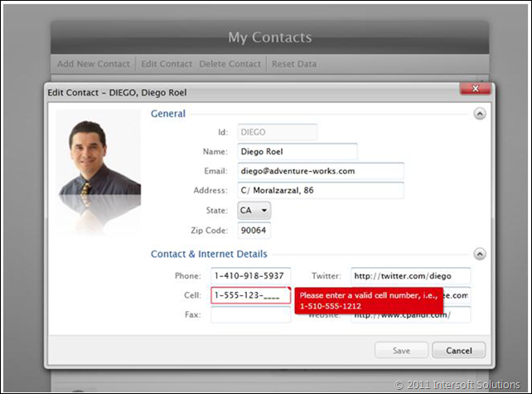This screenshot has height=394, width=532.
Task: Collapse the General section
Action: 479,114
